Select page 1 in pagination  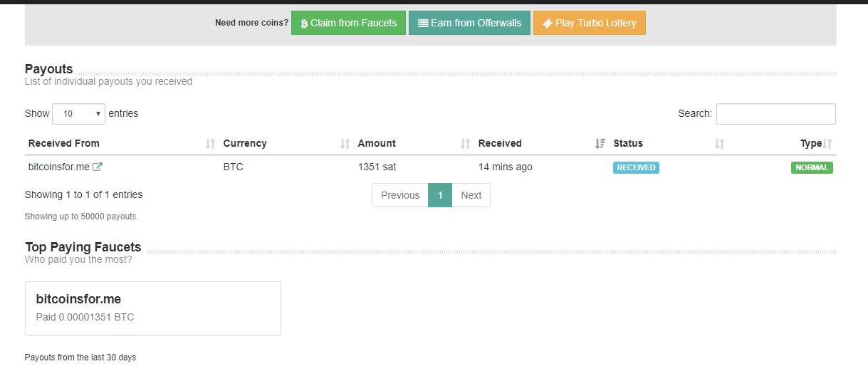440,195
